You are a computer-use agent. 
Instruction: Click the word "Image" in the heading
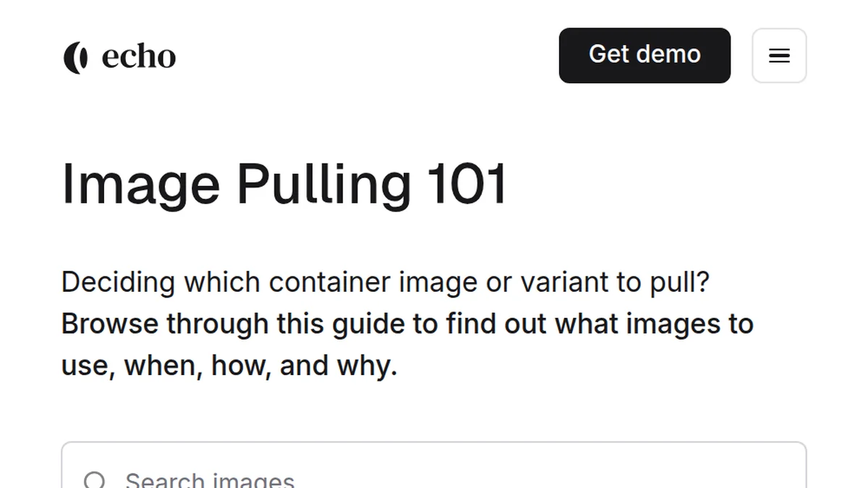[x=141, y=184]
